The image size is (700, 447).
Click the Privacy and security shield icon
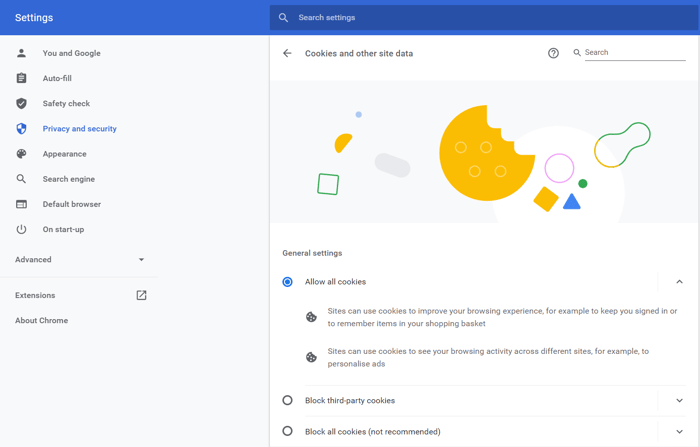point(21,129)
